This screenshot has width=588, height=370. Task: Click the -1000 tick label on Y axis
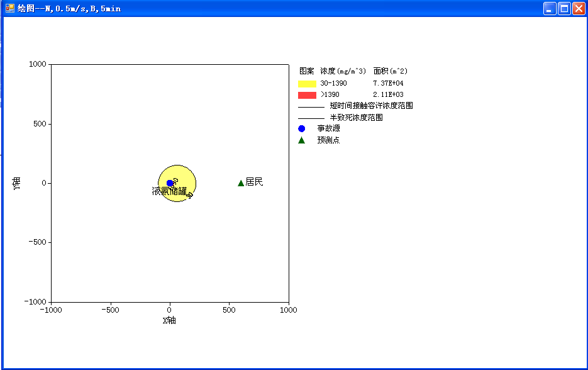point(35,301)
